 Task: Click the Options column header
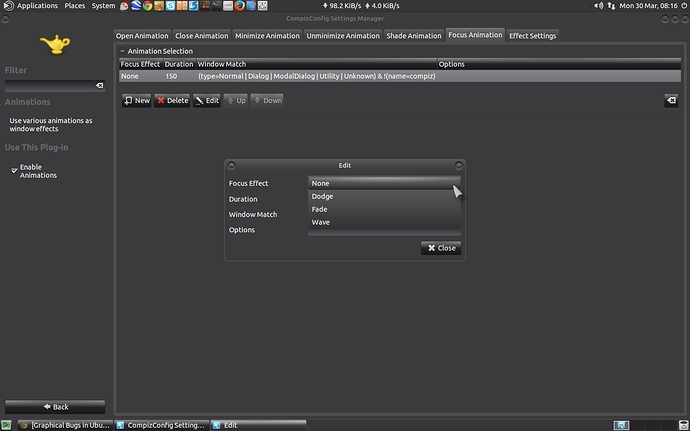pos(559,64)
